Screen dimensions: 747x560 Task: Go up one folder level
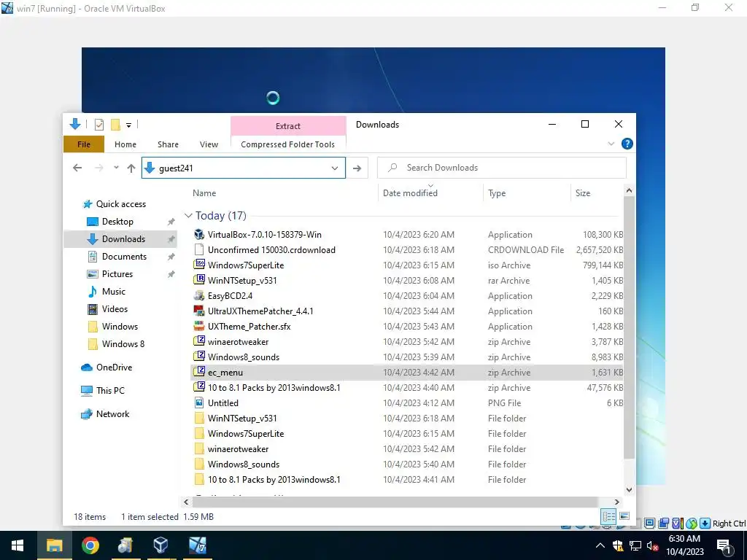[131, 168]
